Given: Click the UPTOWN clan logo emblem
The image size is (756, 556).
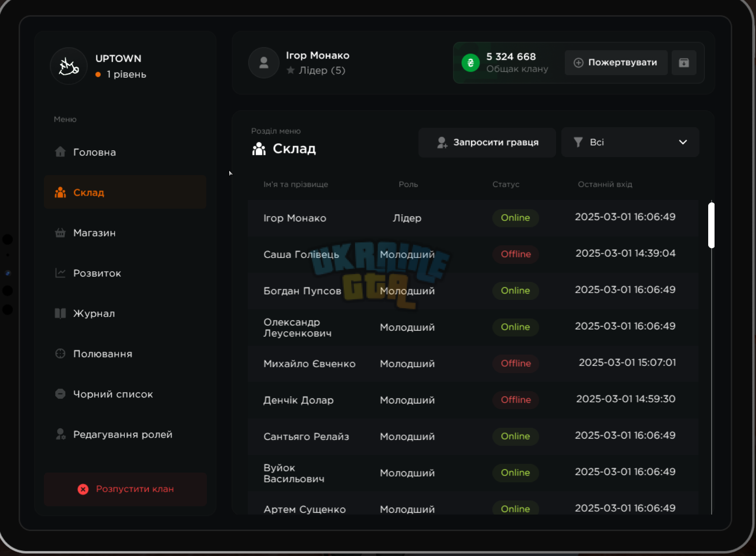Looking at the screenshot, I should (69, 66).
